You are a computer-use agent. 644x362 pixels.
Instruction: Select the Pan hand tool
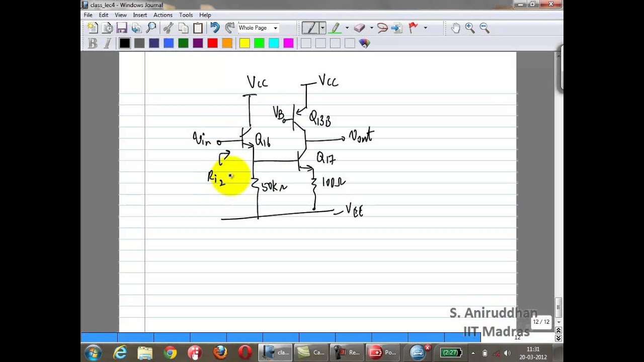[455, 28]
